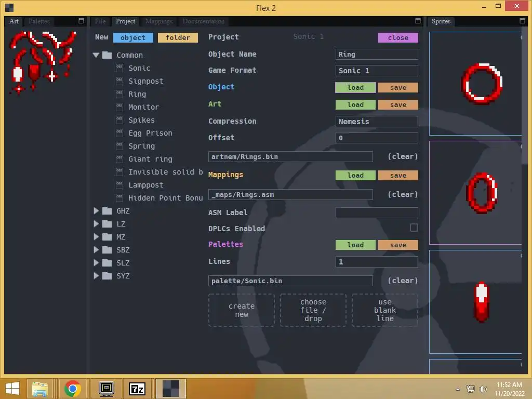Click the use blank line box
532x399 pixels.
(x=385, y=310)
